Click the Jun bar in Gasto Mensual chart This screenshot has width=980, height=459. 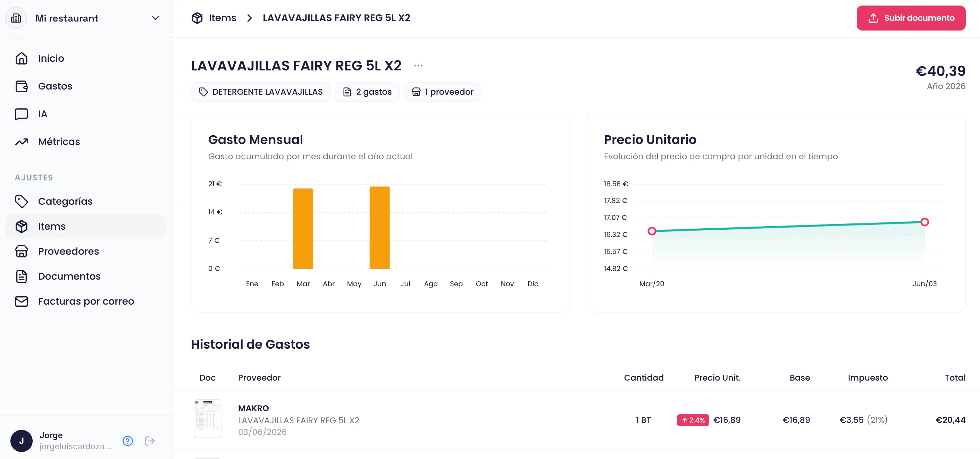pos(379,227)
